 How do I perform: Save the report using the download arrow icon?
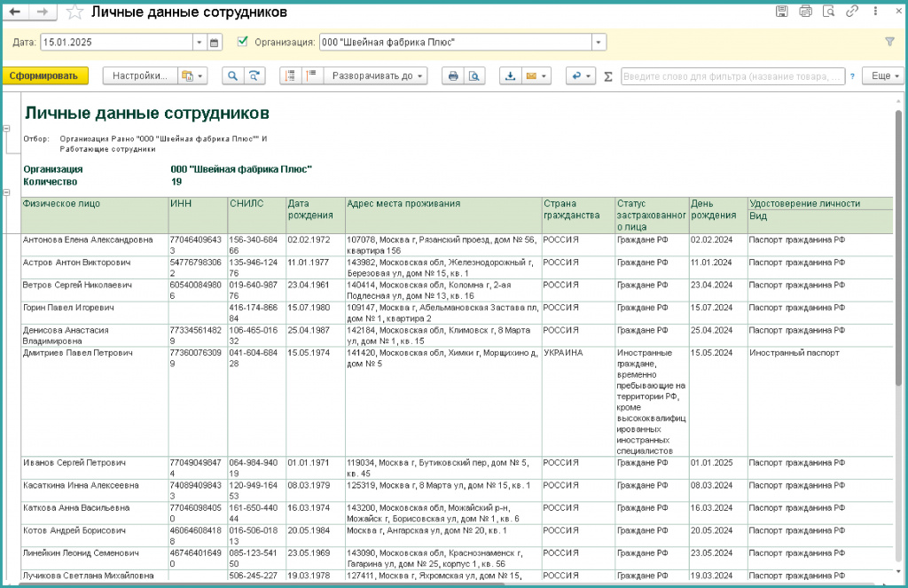[x=510, y=76]
